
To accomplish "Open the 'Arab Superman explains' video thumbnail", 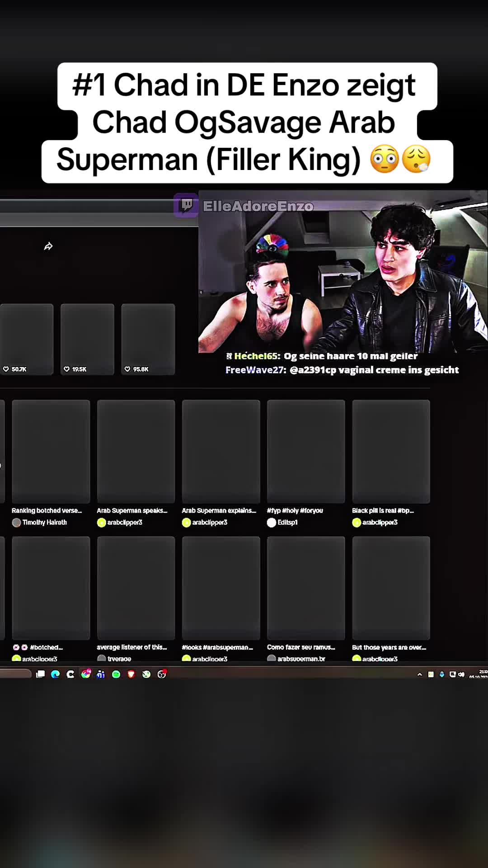I will point(221,451).
